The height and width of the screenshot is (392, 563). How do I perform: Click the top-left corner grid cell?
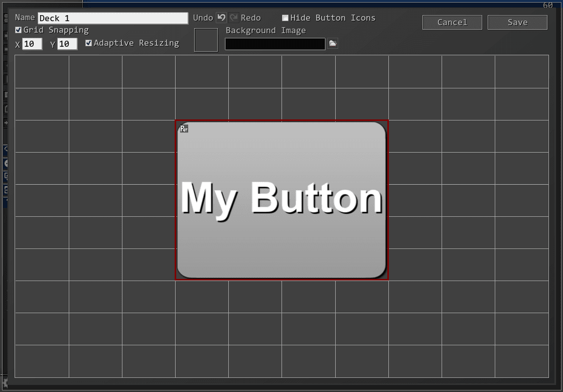42,71
